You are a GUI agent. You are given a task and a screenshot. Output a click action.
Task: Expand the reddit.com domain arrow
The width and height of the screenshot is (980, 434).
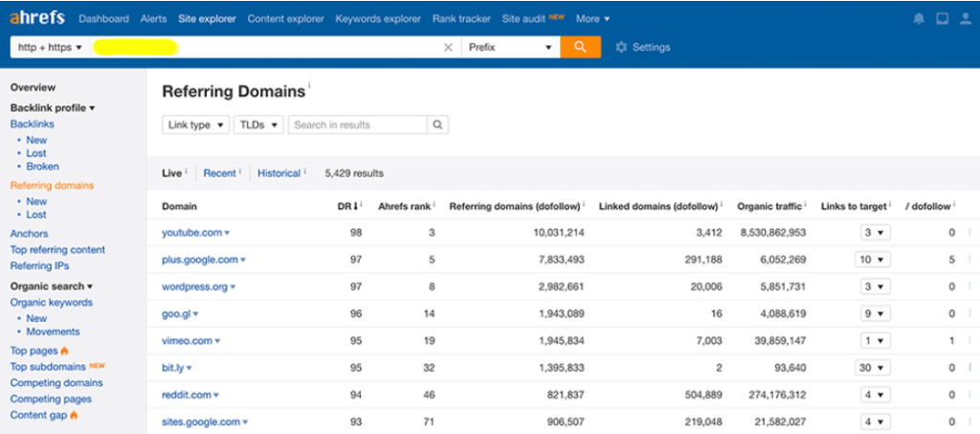pos(216,396)
